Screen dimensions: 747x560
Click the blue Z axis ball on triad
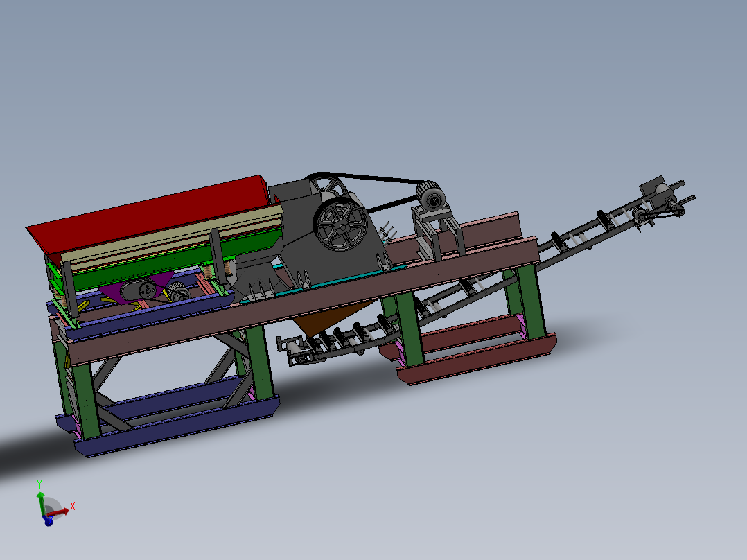(48, 521)
